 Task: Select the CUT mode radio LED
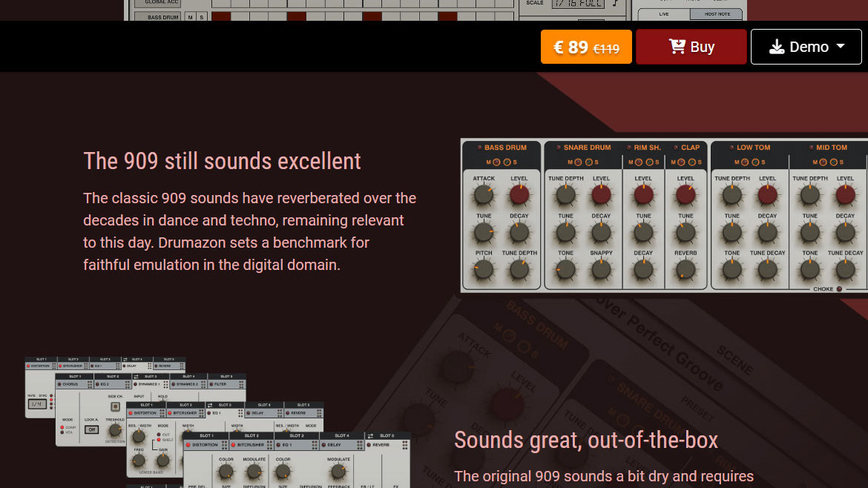[x=158, y=435]
